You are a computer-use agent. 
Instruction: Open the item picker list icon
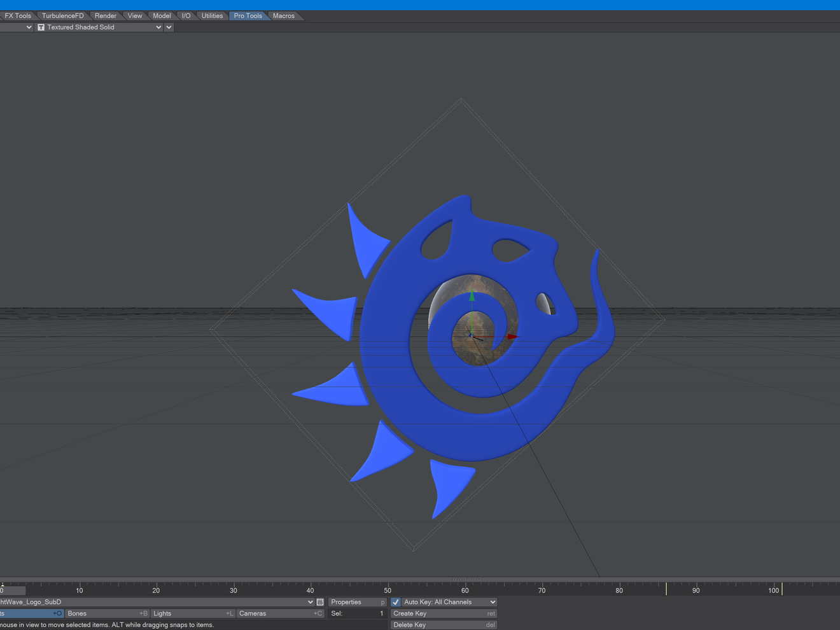(320, 602)
